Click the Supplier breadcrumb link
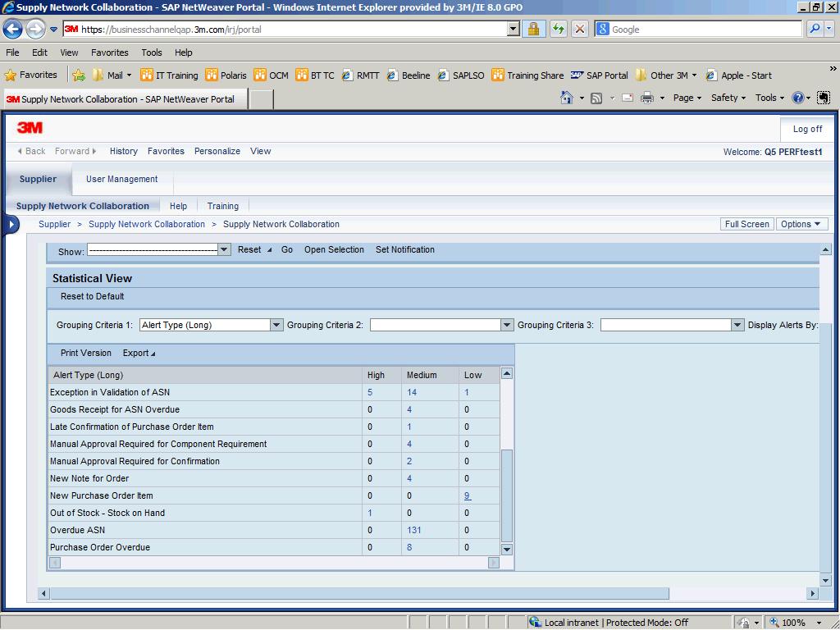The image size is (840, 630). pyautogui.click(x=54, y=225)
